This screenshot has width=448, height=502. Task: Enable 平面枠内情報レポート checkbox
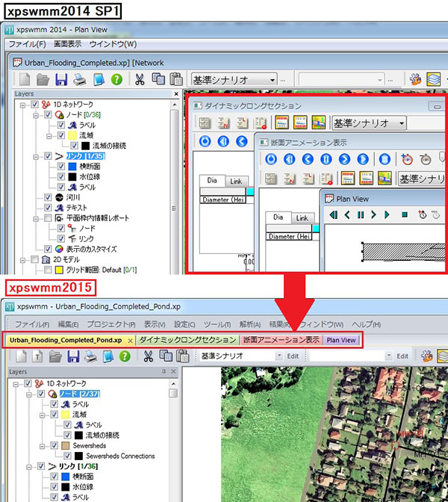click(x=48, y=218)
